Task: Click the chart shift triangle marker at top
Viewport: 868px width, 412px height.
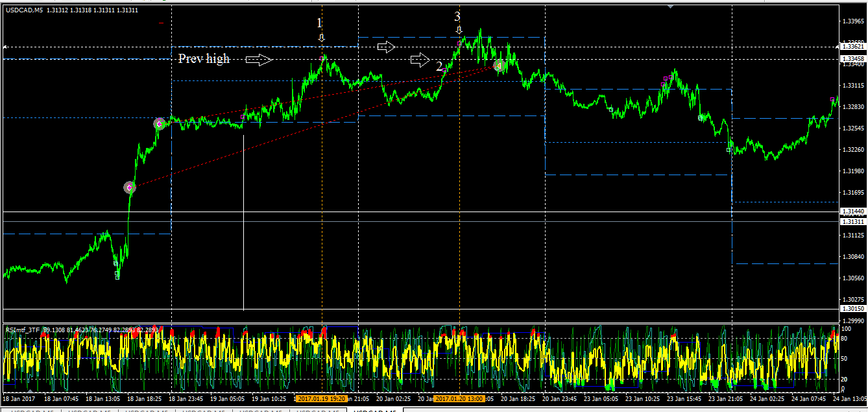Action: point(671,6)
